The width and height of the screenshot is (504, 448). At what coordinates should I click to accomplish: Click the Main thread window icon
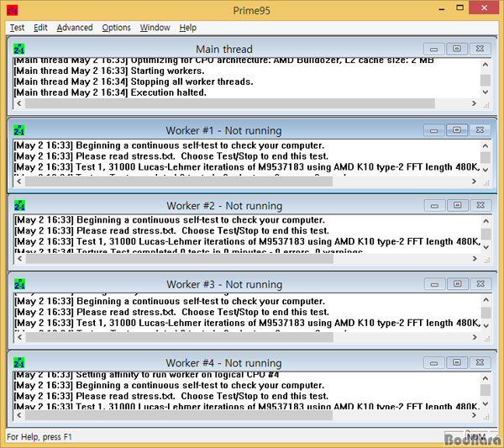point(19,49)
